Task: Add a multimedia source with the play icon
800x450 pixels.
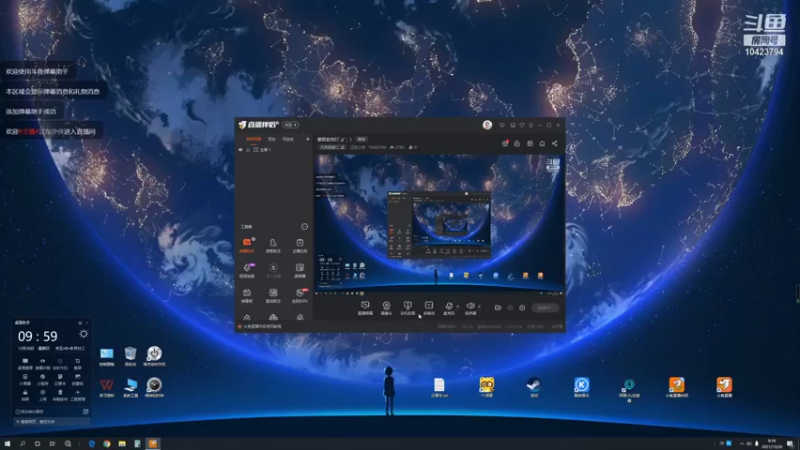Action: tap(429, 307)
